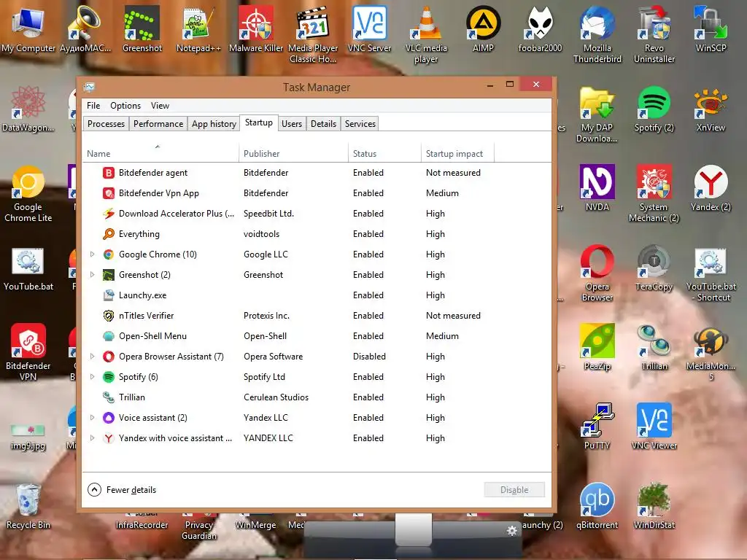This screenshot has height=560, width=747.
Task: Select the Trillian startup entry icon
Action: click(x=109, y=397)
